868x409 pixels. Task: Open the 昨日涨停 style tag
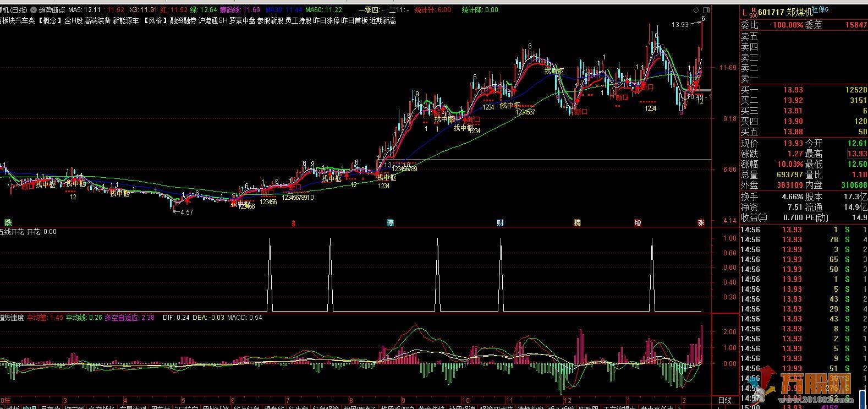click(x=326, y=20)
